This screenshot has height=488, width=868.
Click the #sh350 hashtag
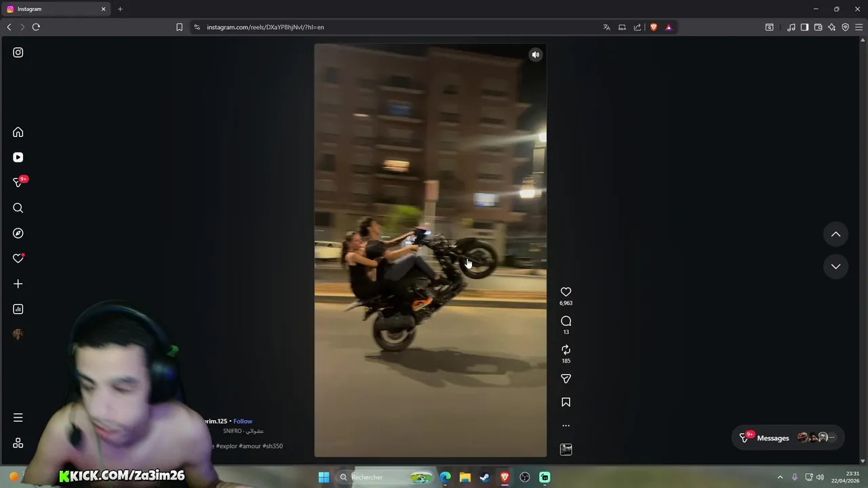(273, 446)
